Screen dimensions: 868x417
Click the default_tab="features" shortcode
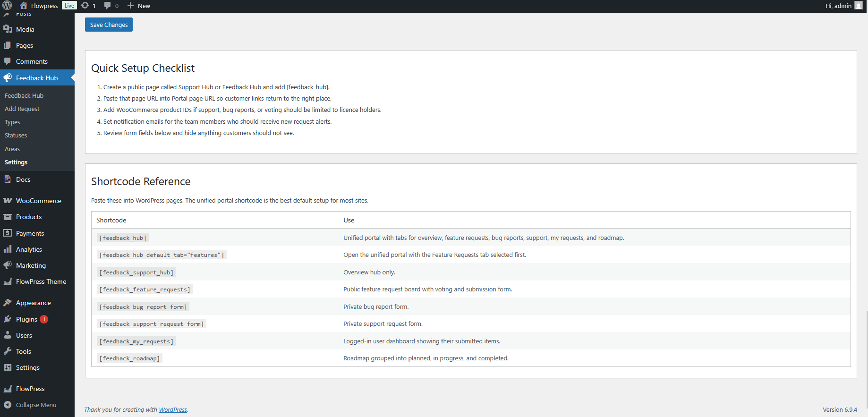click(162, 255)
